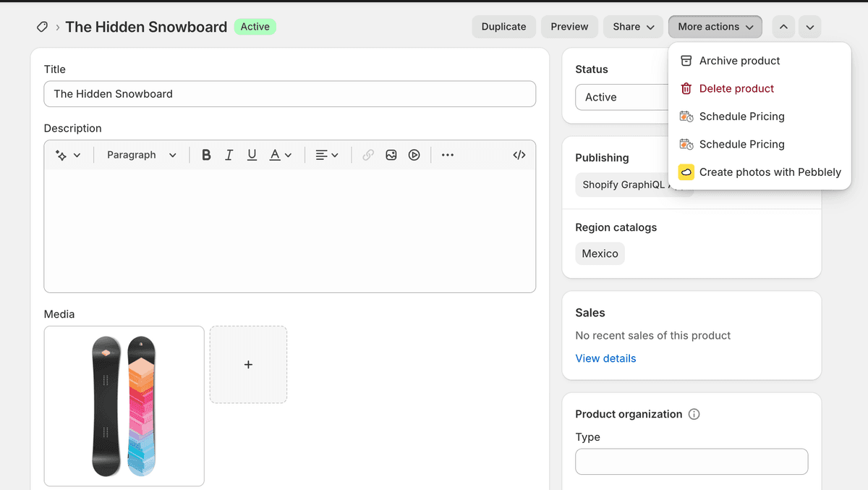The width and height of the screenshot is (868, 490).
Task: Click the red Delete product trash icon
Action: [686, 88]
